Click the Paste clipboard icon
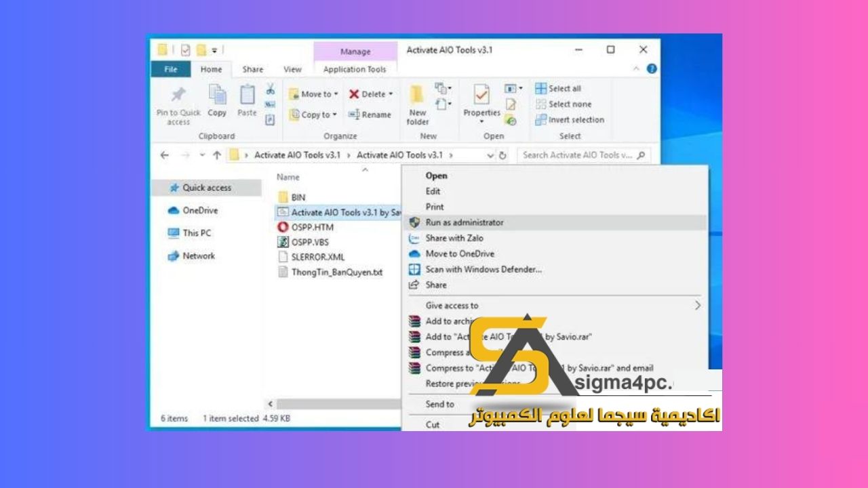Viewport: 868px width, 488px height. coord(248,95)
